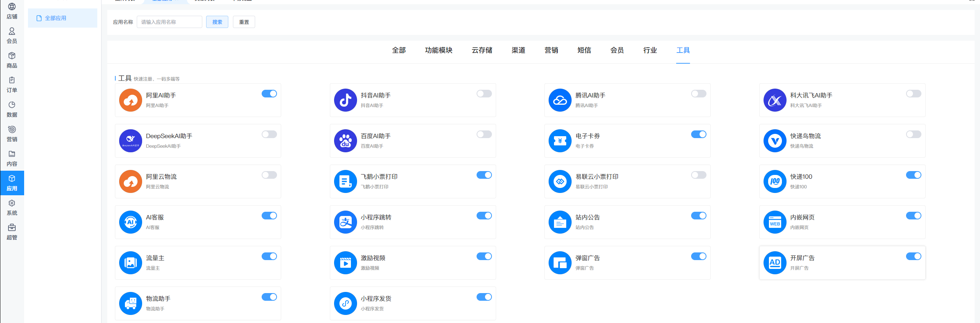Click the 重置 button

coord(244,22)
